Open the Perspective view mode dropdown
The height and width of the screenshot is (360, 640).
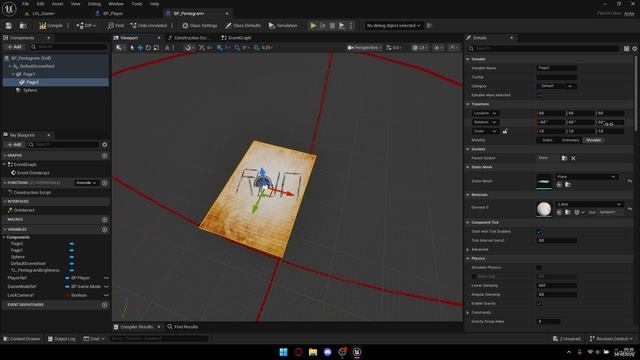[x=364, y=48]
